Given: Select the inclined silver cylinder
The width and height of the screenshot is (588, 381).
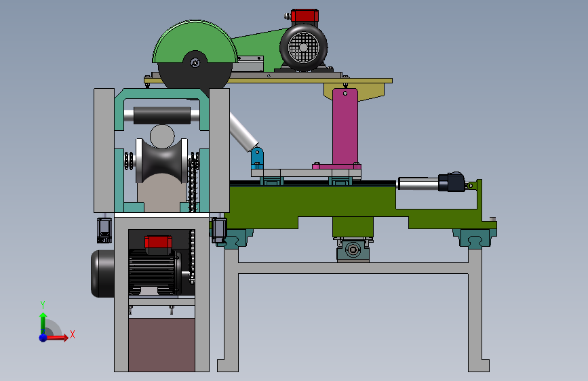Looking at the screenshot, I should (243, 132).
